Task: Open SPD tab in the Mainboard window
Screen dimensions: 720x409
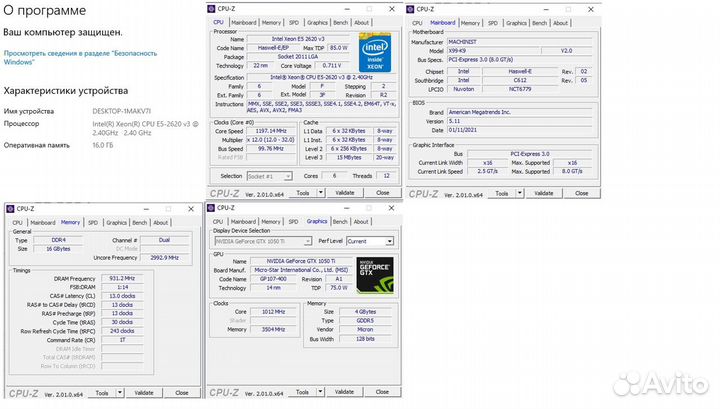Action: (493, 23)
